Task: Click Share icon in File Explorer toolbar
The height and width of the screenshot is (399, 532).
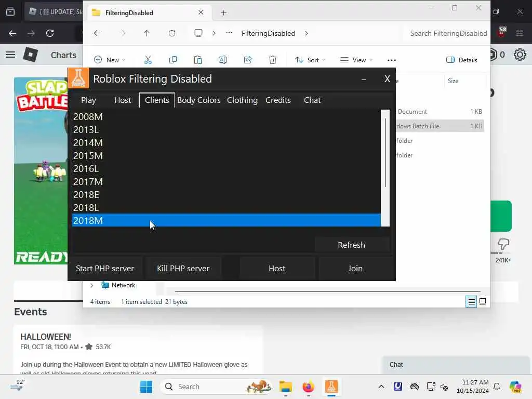Action: pyautogui.click(x=248, y=60)
